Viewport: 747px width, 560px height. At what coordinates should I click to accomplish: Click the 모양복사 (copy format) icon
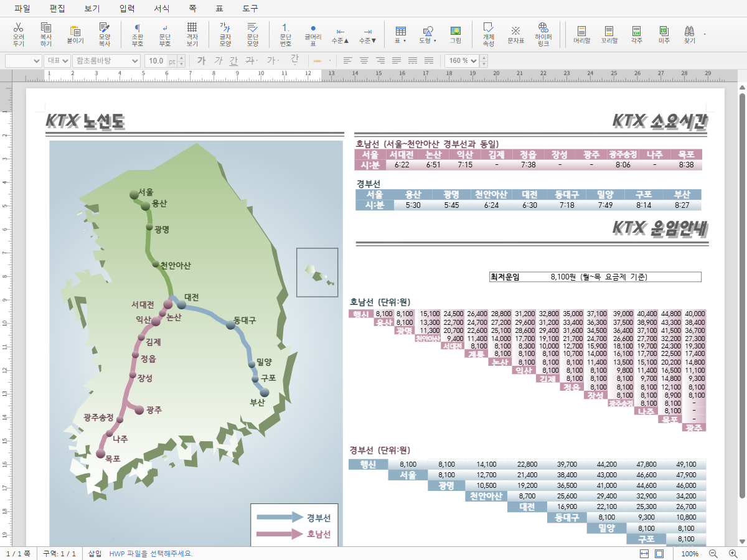(104, 35)
